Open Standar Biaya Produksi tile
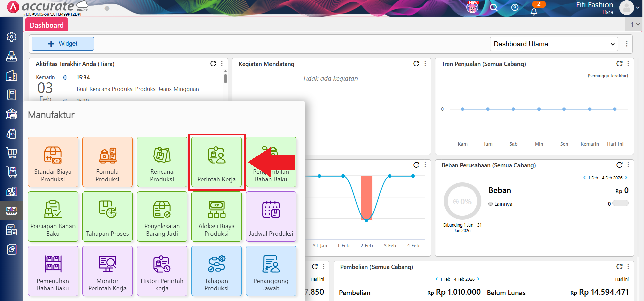The image size is (644, 301). click(53, 162)
